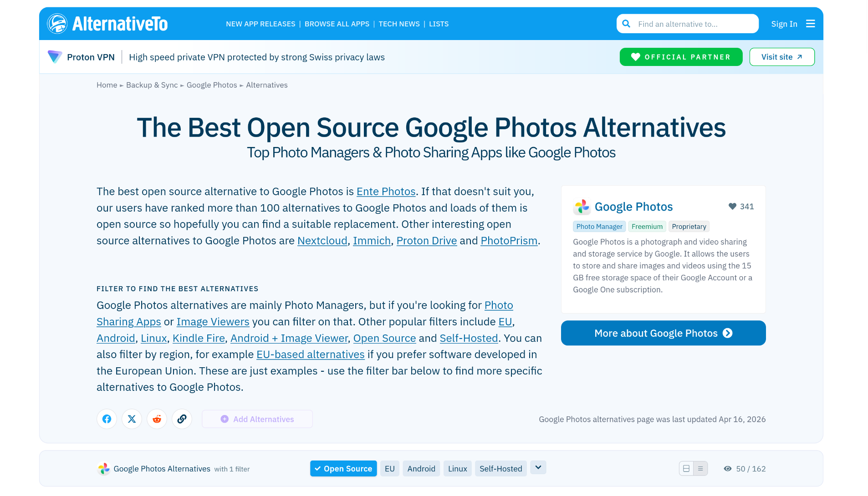
Task: Open Lists in the nav
Action: (439, 24)
